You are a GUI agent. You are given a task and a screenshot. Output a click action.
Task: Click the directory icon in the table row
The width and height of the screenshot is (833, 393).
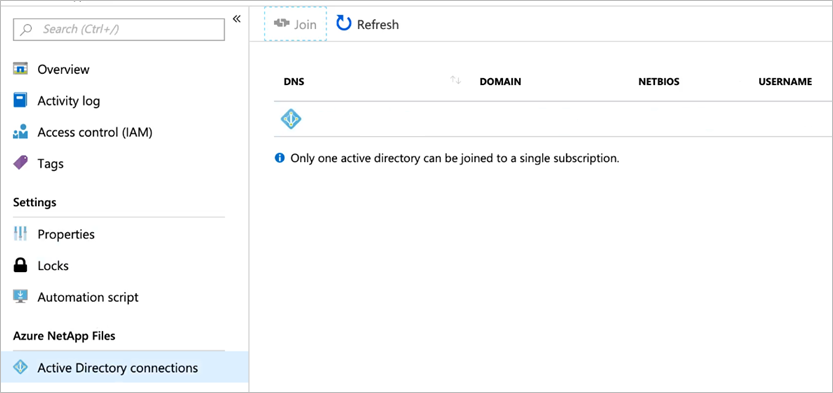point(291,119)
